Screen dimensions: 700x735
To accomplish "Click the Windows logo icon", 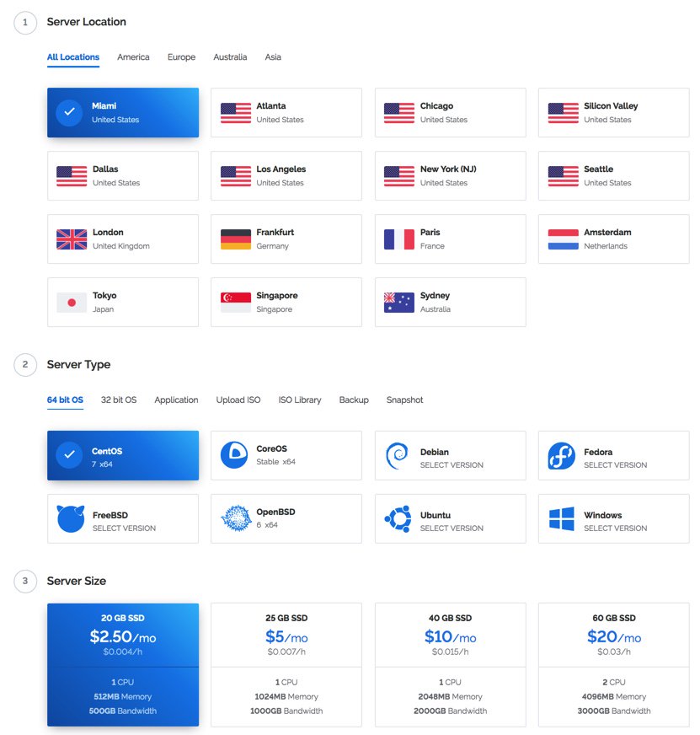I will coord(561,518).
